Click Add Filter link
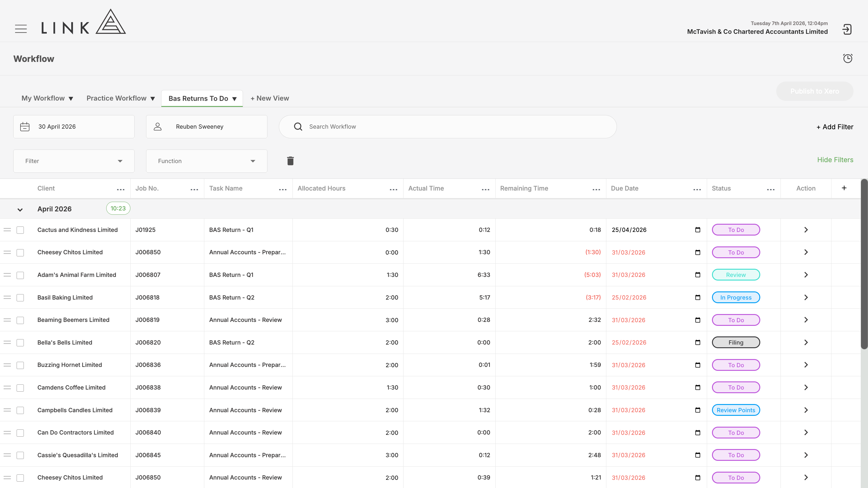 835,127
